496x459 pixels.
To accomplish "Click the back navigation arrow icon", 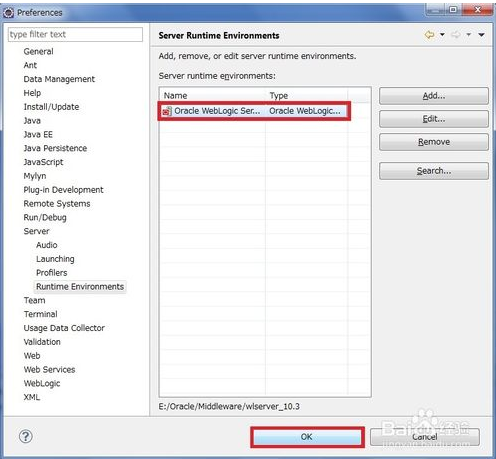I will click(x=429, y=35).
